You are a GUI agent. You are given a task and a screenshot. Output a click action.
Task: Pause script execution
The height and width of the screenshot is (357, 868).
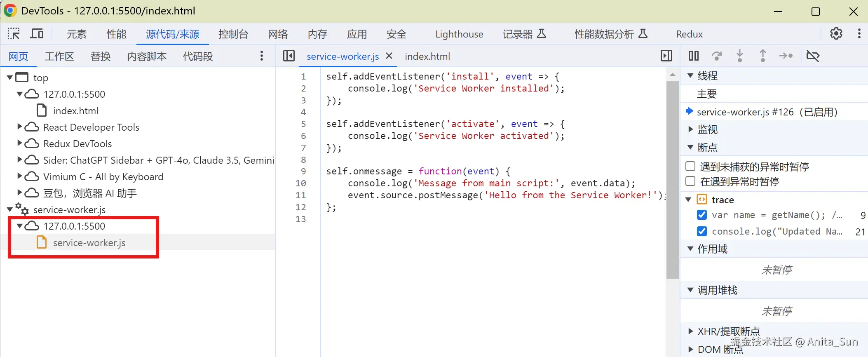point(694,56)
